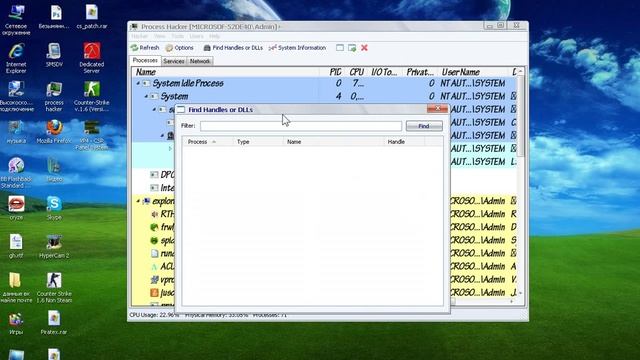
Task: Open the Tools menu
Action: click(x=177, y=36)
